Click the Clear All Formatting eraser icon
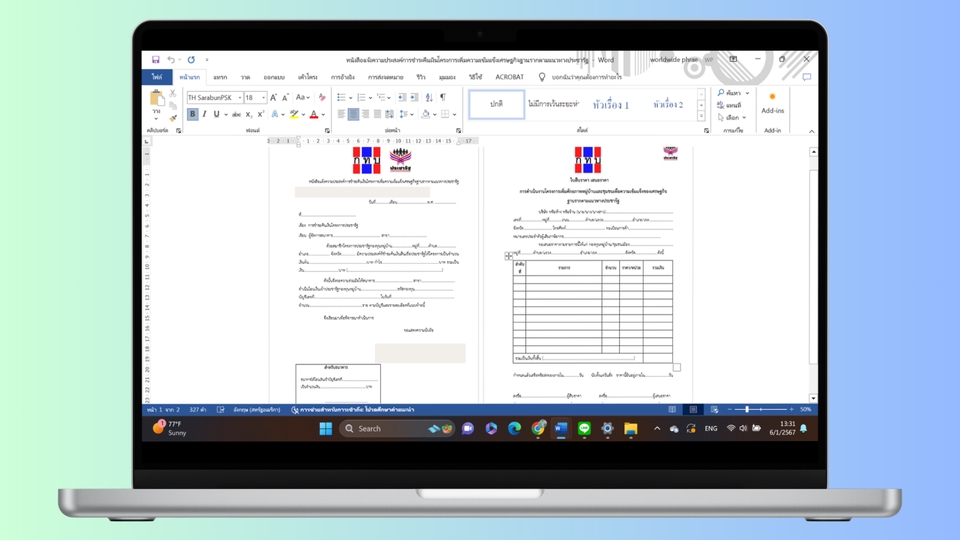This screenshot has height=540, width=960. (x=322, y=97)
